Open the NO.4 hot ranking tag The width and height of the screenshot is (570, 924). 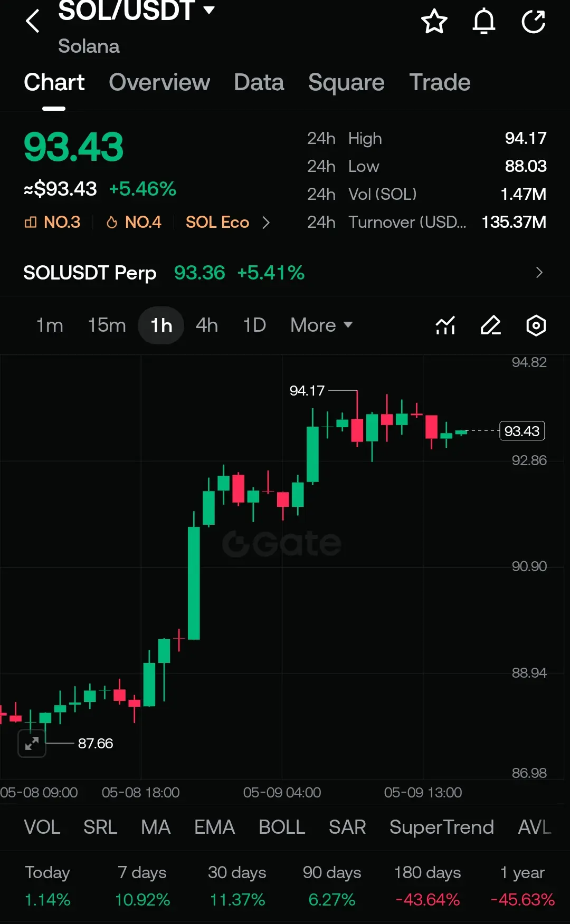134,222
